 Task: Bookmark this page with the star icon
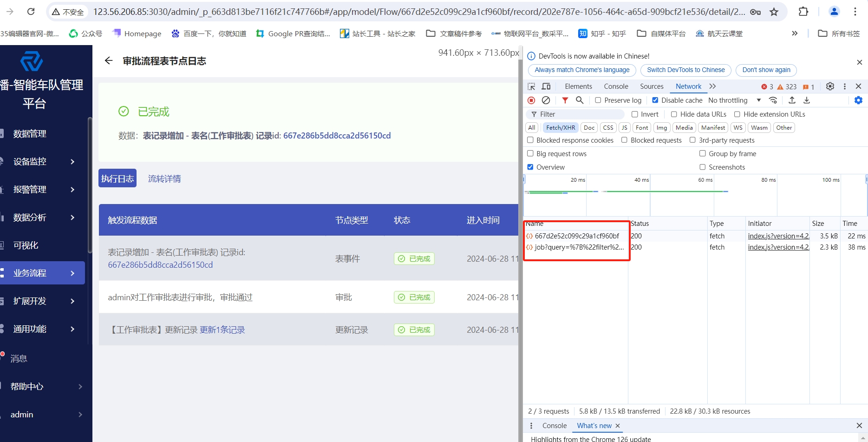pos(774,12)
